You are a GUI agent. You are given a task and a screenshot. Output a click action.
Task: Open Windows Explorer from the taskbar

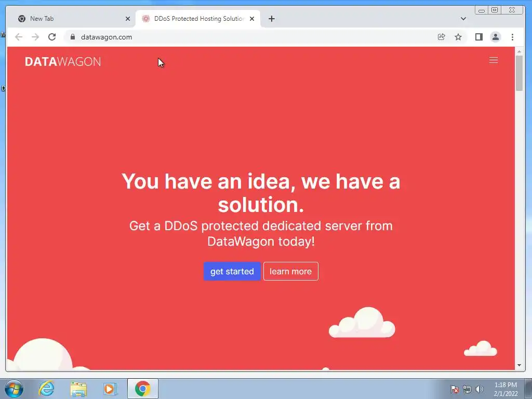(79, 389)
